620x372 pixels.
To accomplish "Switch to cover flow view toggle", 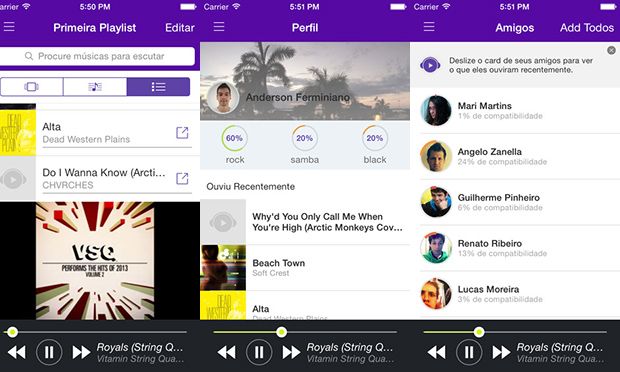I will [x=32, y=87].
